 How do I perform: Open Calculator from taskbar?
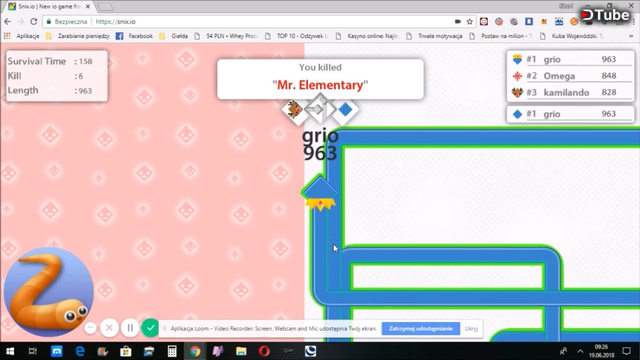click(x=172, y=351)
